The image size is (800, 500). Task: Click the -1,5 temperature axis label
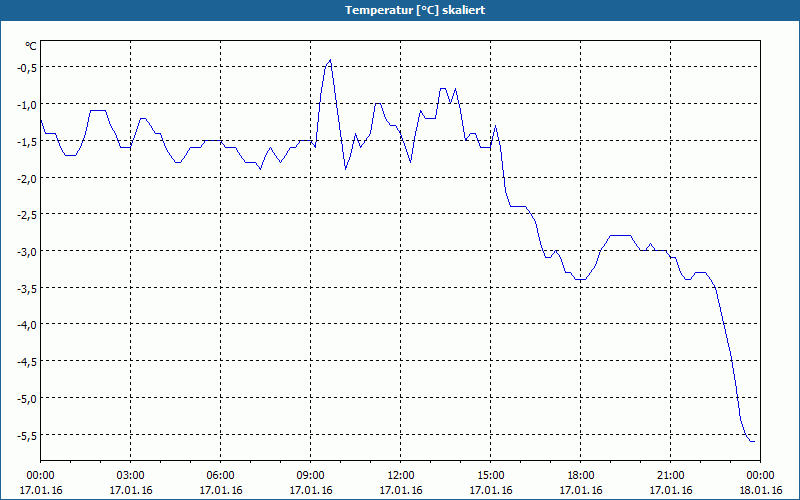(x=28, y=141)
